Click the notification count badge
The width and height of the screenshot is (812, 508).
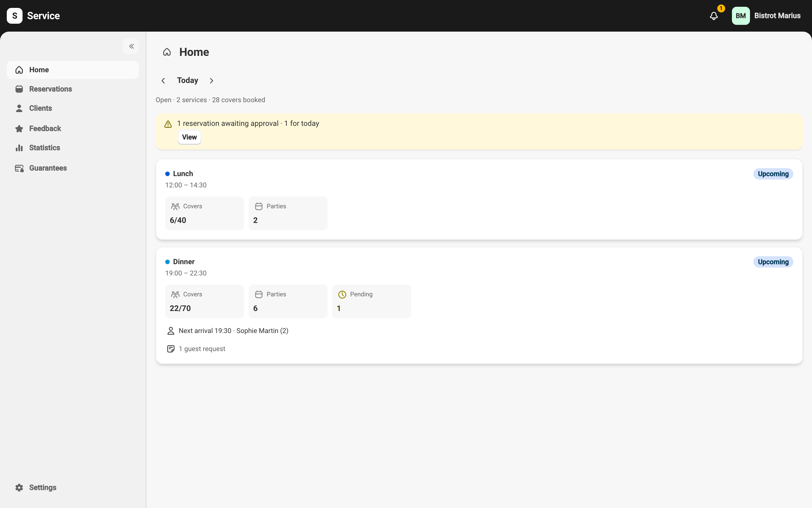tap(721, 8)
